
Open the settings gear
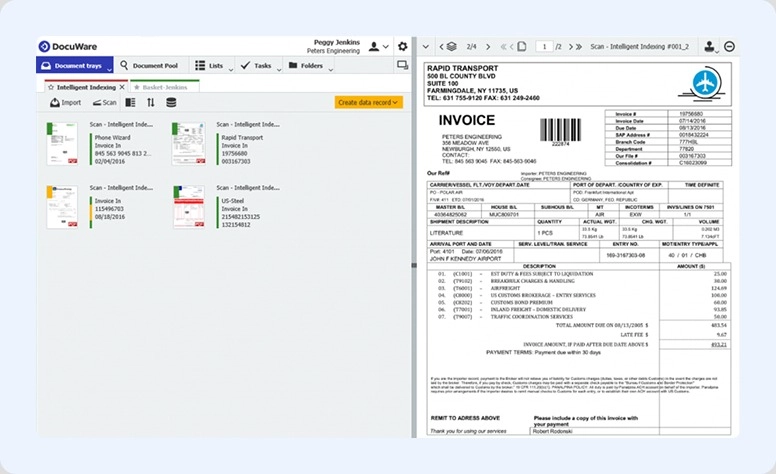[x=403, y=47]
